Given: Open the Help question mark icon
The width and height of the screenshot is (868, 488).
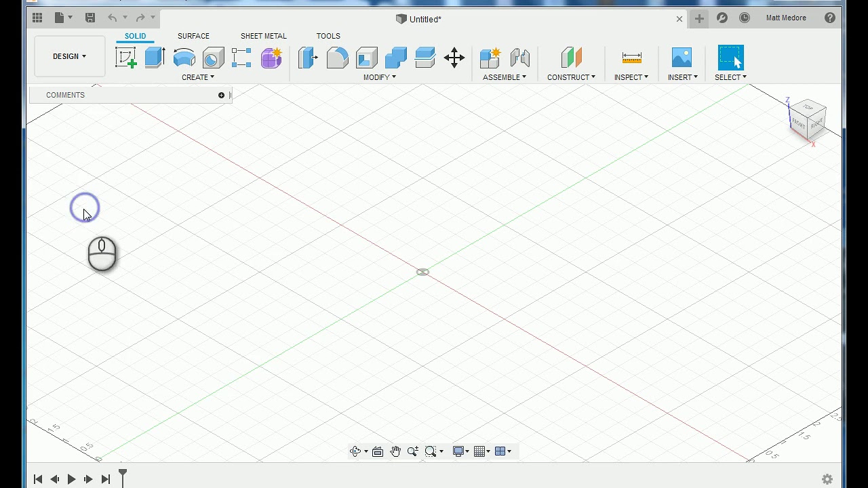Looking at the screenshot, I should pyautogui.click(x=830, y=18).
